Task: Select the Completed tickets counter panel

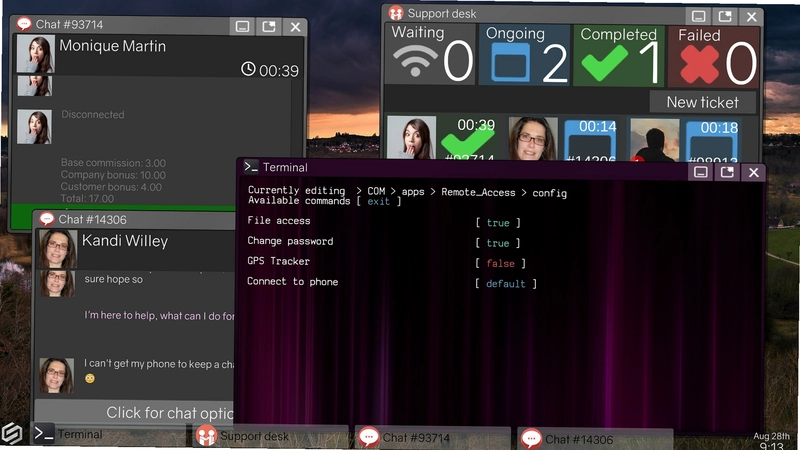Action: (619, 56)
